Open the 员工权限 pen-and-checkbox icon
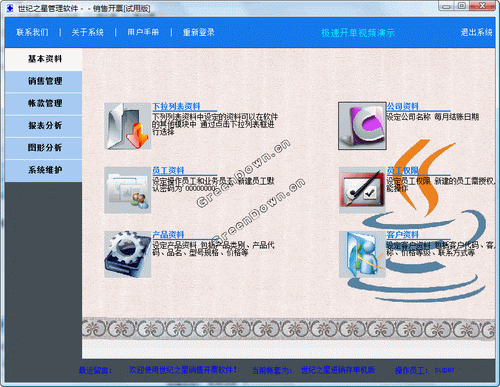Image resolution: width=500 pixels, height=387 pixels. coord(362,190)
